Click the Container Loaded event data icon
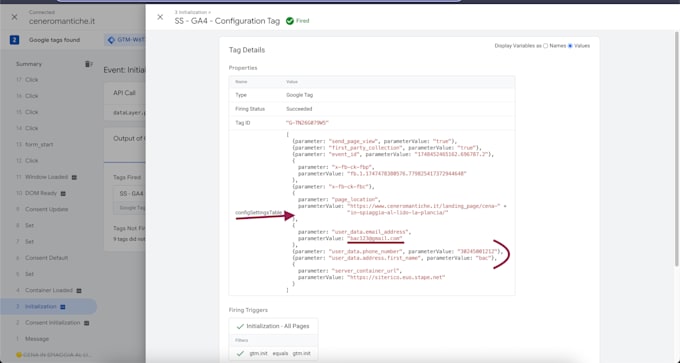Image resolution: width=680 pixels, height=363 pixels. [x=79, y=291]
